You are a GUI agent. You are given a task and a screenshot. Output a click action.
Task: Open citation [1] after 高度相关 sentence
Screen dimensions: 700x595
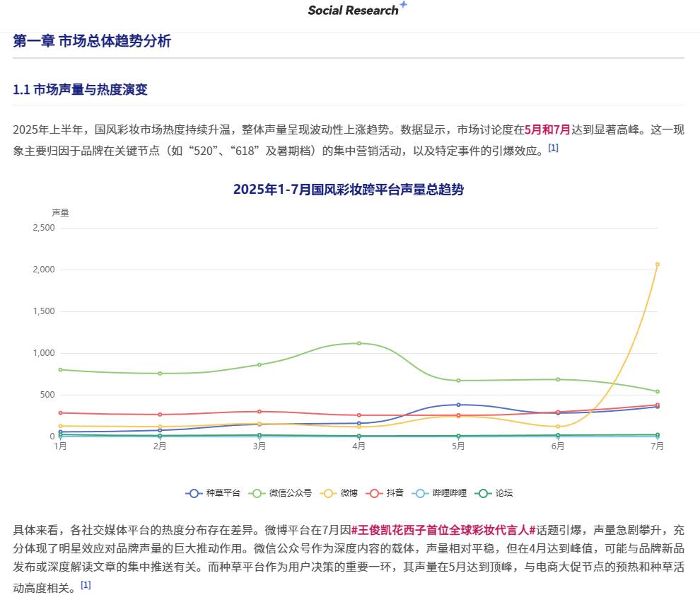[86, 585]
